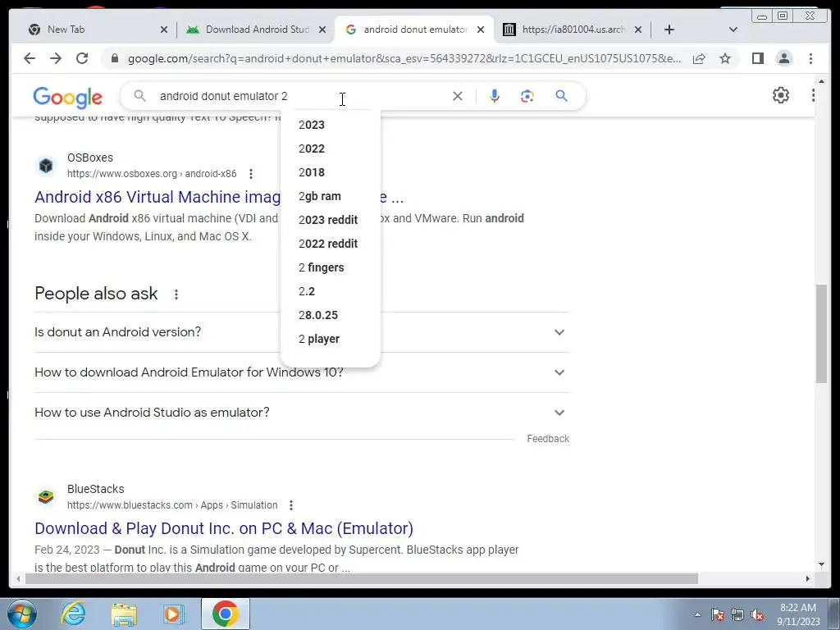Click the share page icon

[x=699, y=58]
